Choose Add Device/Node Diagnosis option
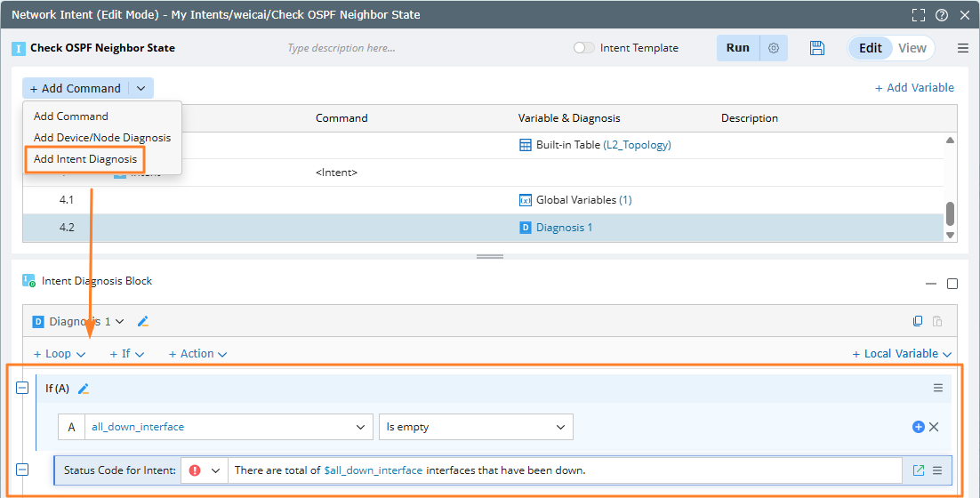 pyautogui.click(x=102, y=138)
